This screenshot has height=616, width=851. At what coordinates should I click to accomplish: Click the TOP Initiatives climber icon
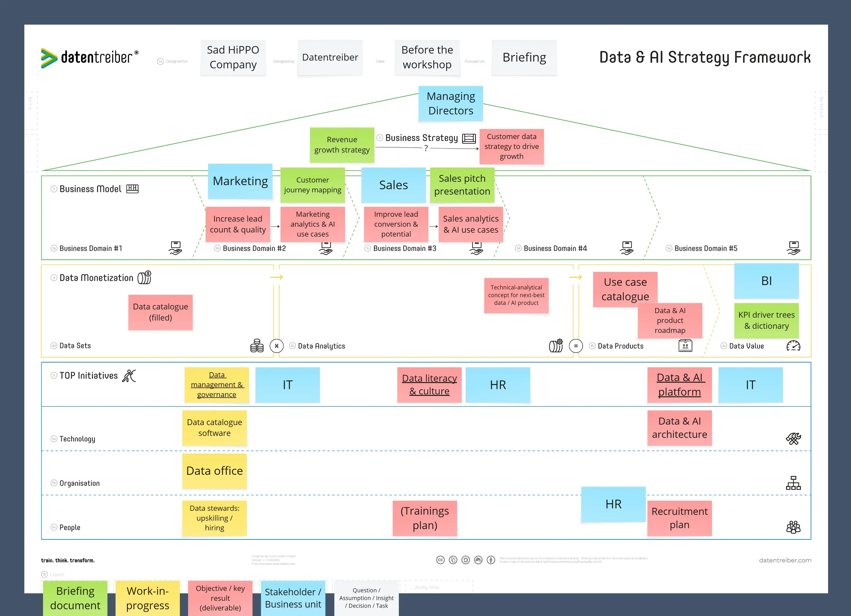tap(129, 376)
